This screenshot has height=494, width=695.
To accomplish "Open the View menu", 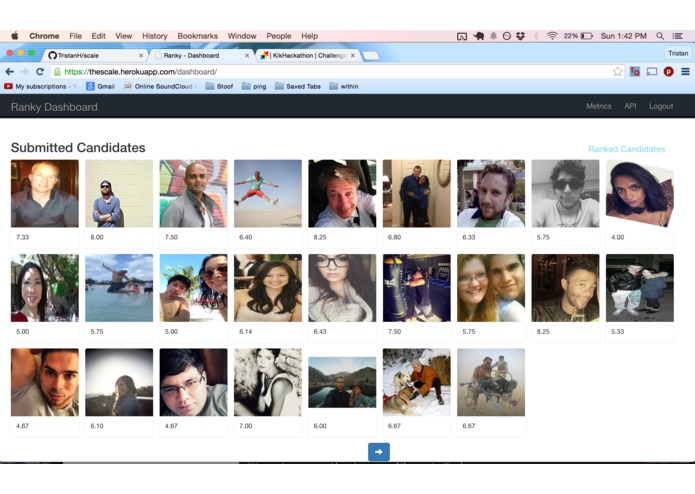I will [x=124, y=36].
